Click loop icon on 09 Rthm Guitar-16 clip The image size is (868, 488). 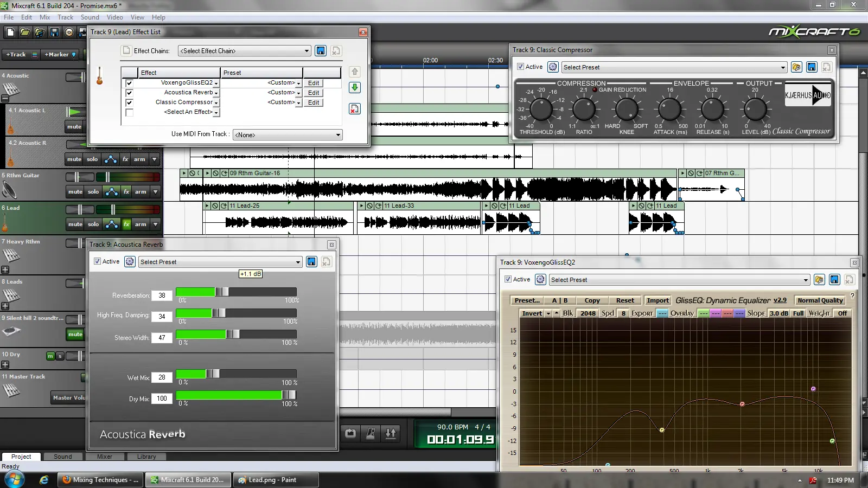point(224,174)
